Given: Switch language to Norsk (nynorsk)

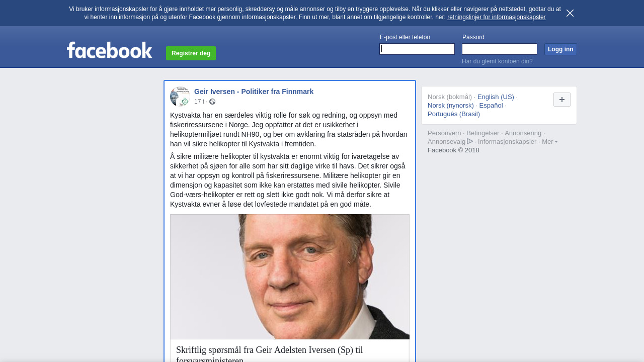Looking at the screenshot, I should point(451,106).
